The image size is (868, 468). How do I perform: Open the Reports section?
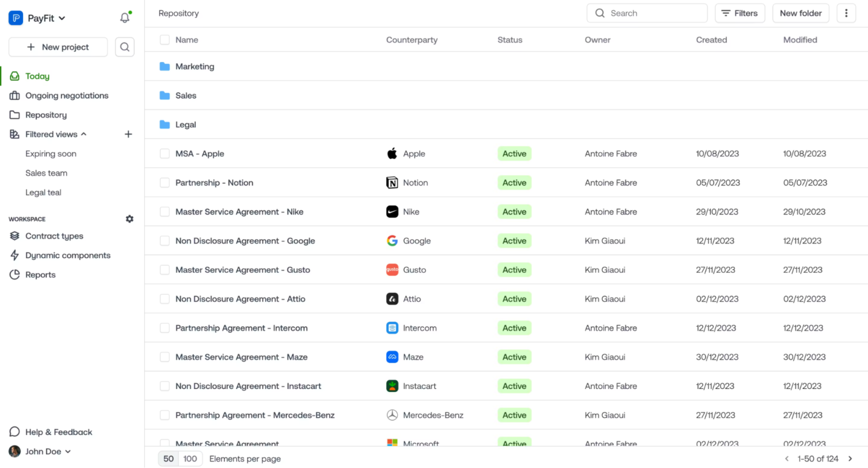point(40,274)
